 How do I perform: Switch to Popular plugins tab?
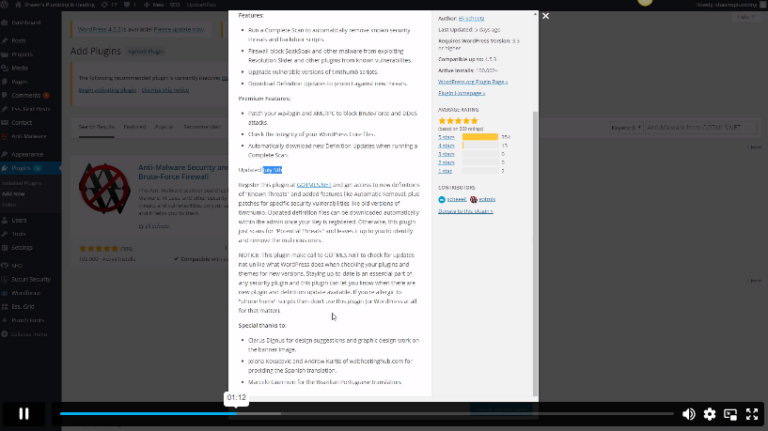pos(165,127)
